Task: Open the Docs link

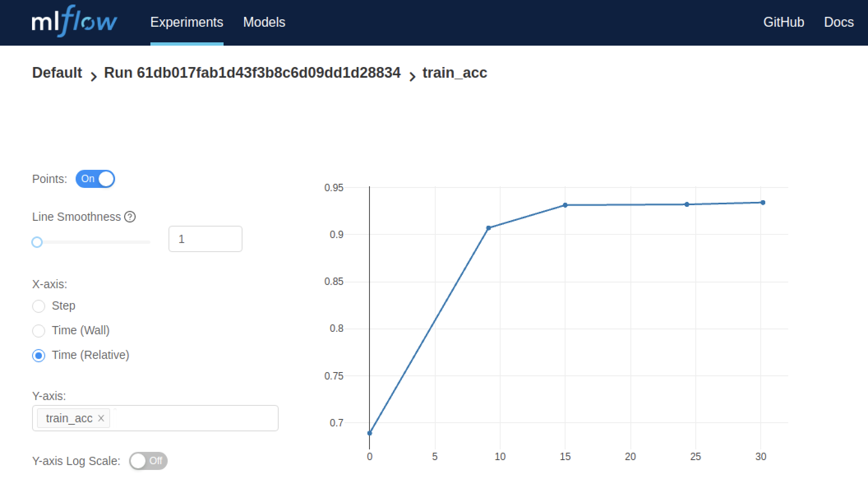Action: pos(838,22)
